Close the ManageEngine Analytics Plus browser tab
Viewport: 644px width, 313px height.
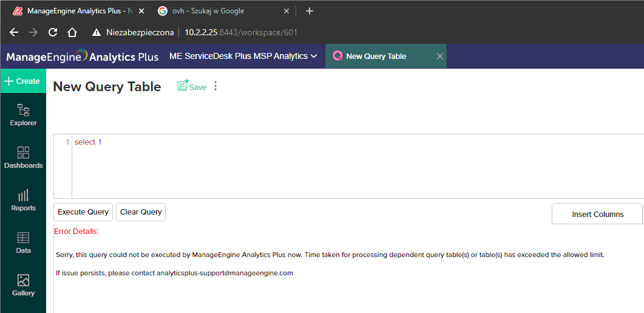point(141,11)
